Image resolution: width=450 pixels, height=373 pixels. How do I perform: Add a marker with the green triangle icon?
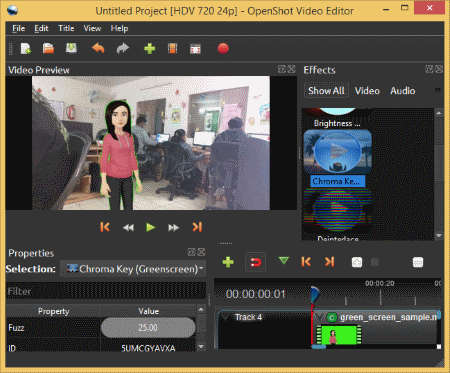point(284,260)
